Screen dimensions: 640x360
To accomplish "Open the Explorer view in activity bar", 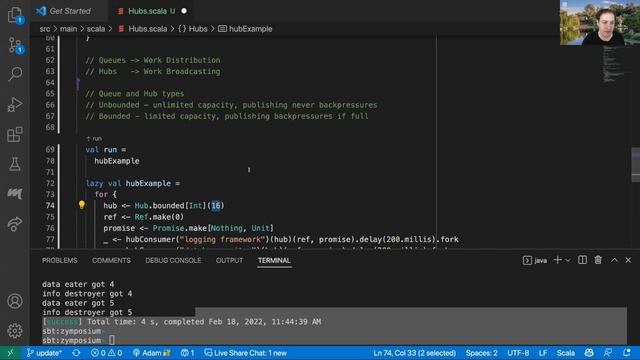I will pyautogui.click(x=15, y=15).
